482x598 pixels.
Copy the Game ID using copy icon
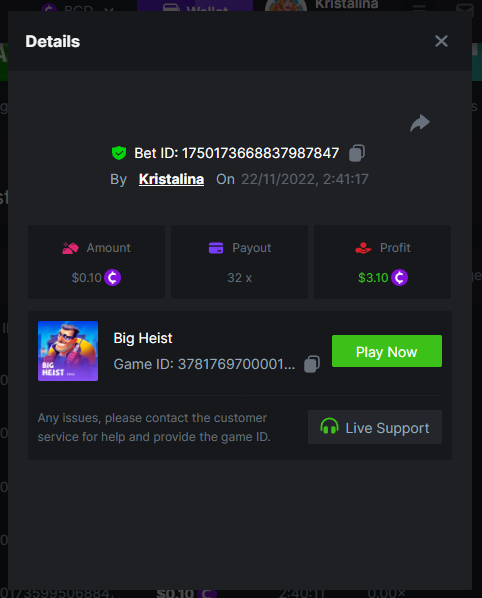(312, 364)
